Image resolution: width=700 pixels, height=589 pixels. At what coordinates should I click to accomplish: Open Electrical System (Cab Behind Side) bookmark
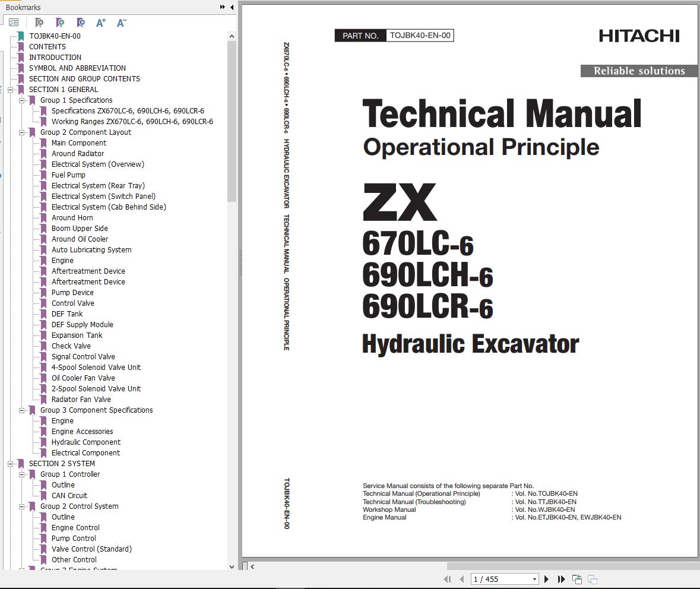point(109,207)
